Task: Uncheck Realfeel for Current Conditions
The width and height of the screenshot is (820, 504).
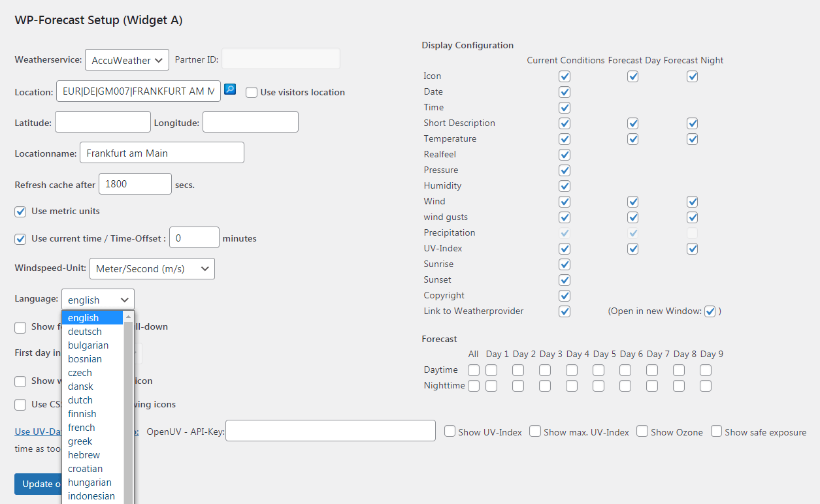Action: tap(565, 155)
